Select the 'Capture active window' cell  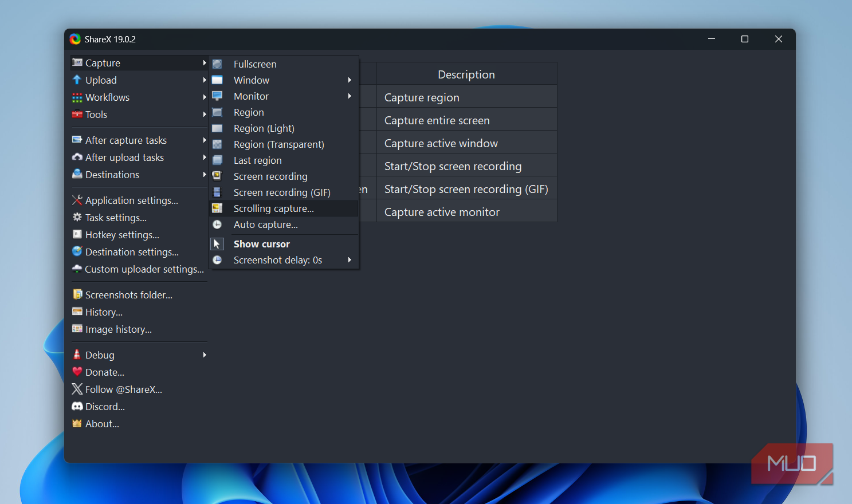tap(466, 143)
